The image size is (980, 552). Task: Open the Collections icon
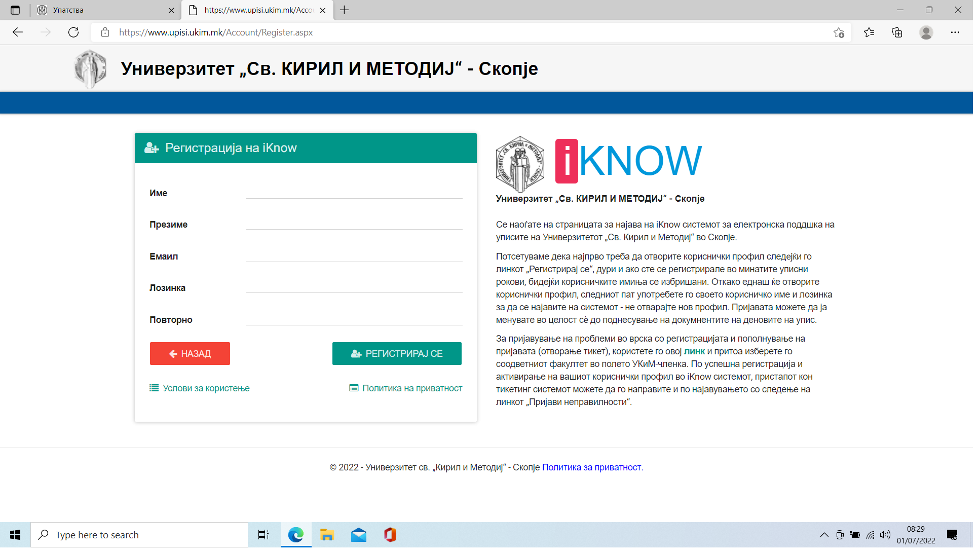click(x=897, y=32)
